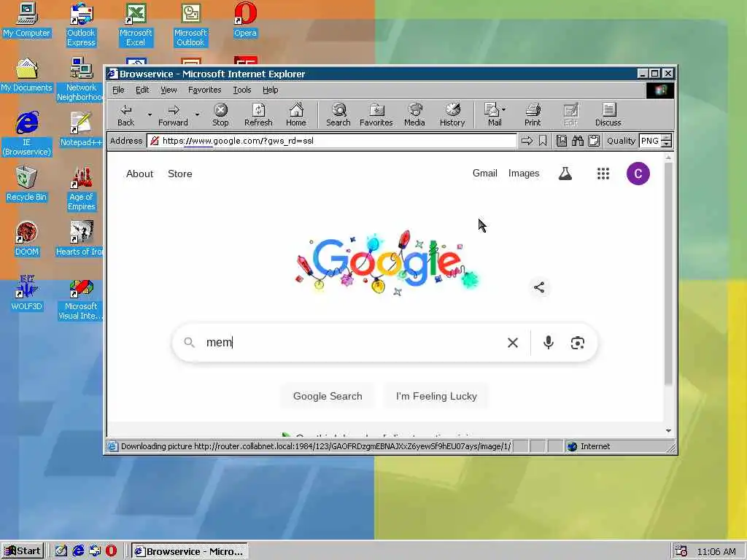The height and width of the screenshot is (560, 747).
Task: Open the Mail toolbar button
Action: (x=492, y=115)
